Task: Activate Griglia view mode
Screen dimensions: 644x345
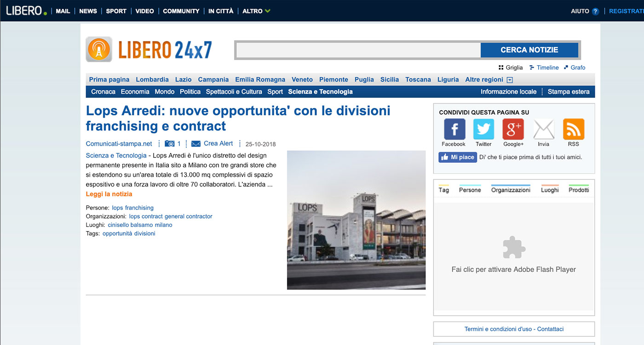Action: tap(511, 67)
